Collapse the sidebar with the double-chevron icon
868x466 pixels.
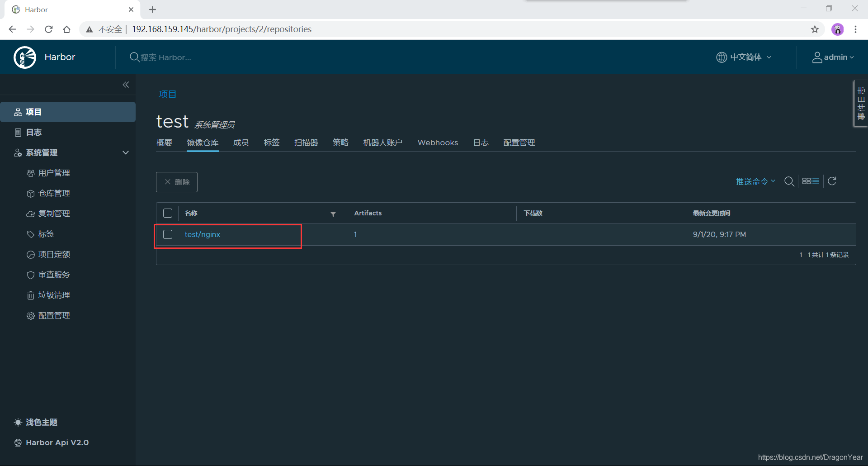[x=126, y=85]
